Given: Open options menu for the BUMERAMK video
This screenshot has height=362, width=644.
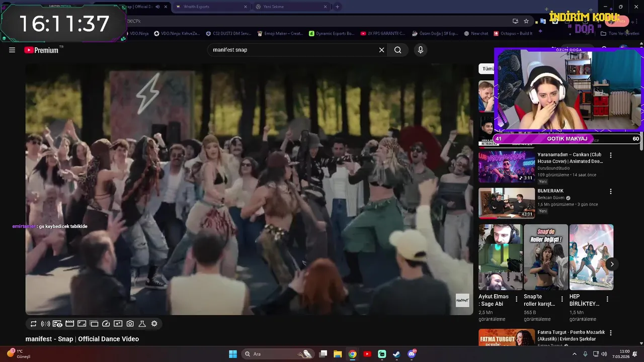Looking at the screenshot, I should (x=611, y=192).
